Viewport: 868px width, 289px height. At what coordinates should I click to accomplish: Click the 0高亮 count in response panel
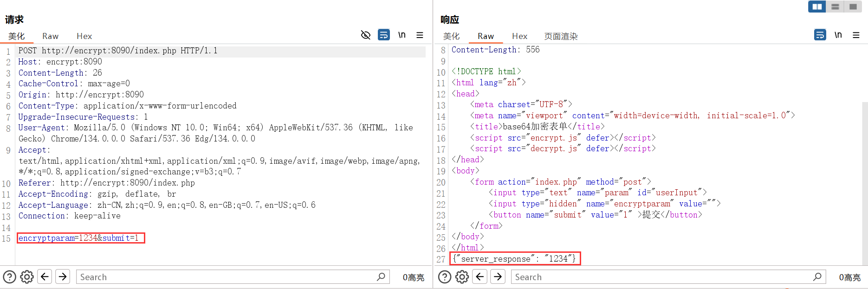(x=849, y=277)
